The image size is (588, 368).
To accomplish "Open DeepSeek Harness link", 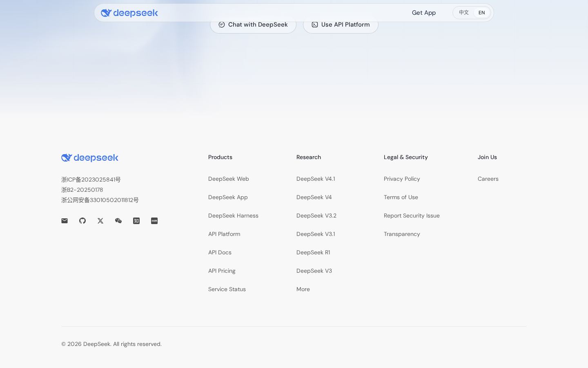I will tap(233, 215).
